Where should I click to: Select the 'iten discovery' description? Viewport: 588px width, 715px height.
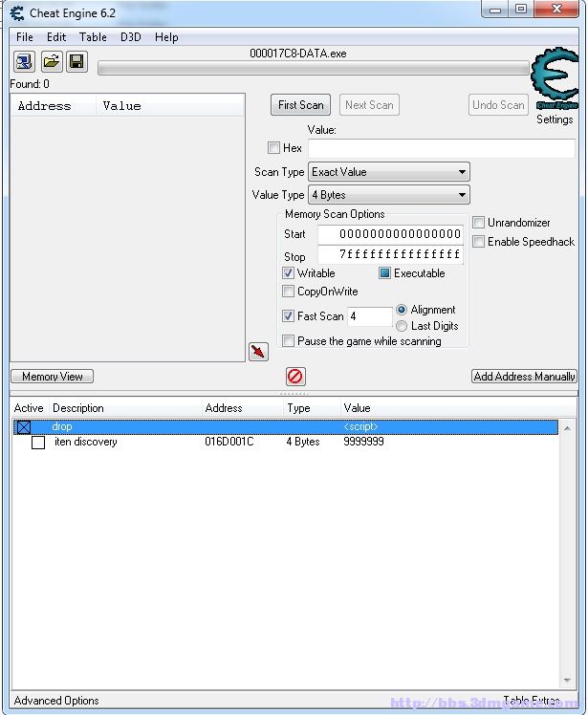[86, 442]
